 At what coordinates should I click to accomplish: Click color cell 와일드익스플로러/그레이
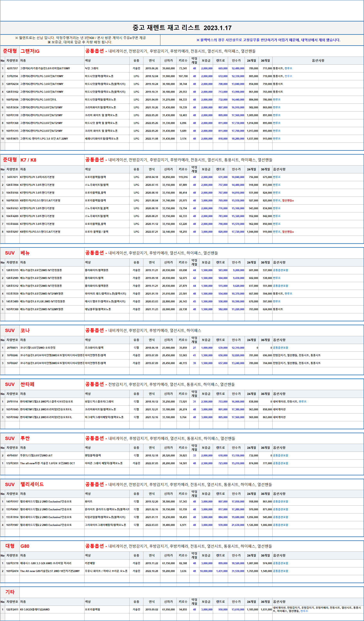click(99, 401)
